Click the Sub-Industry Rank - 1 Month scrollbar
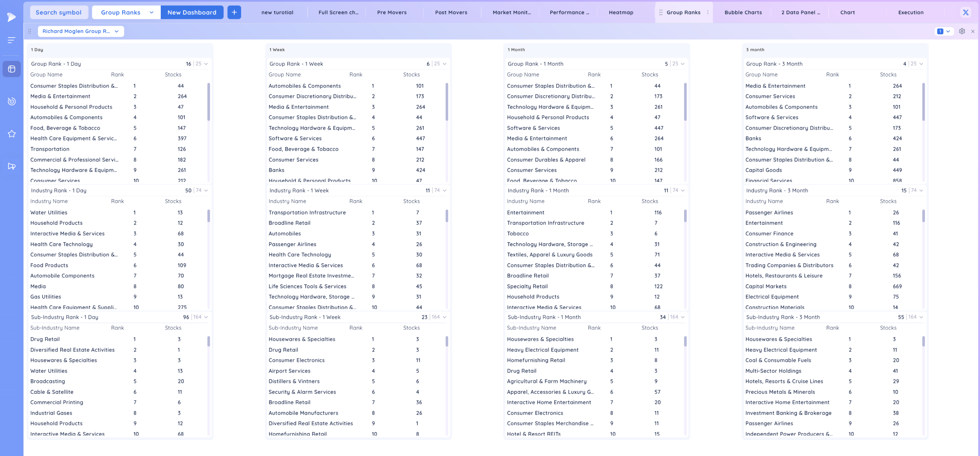Screen dimensions: 980x456 pyautogui.click(x=685, y=341)
